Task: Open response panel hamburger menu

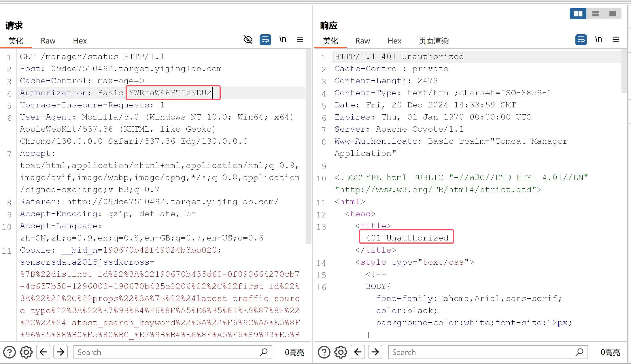Action: 616,39
